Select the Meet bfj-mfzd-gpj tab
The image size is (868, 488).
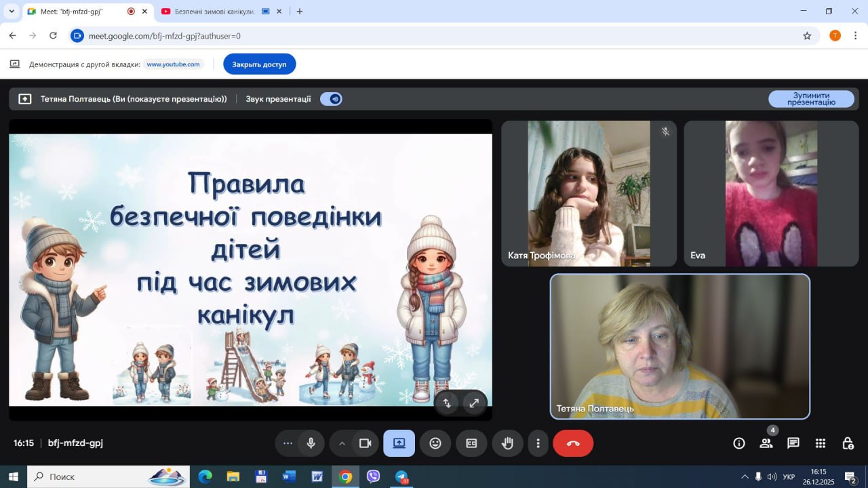[x=75, y=12]
